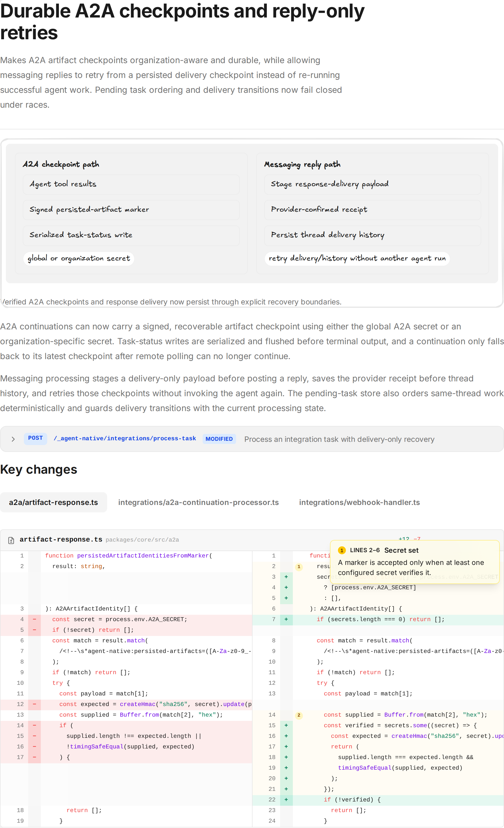Click the Provider-confirmed receipt step
This screenshot has height=828, width=504.
(x=372, y=210)
